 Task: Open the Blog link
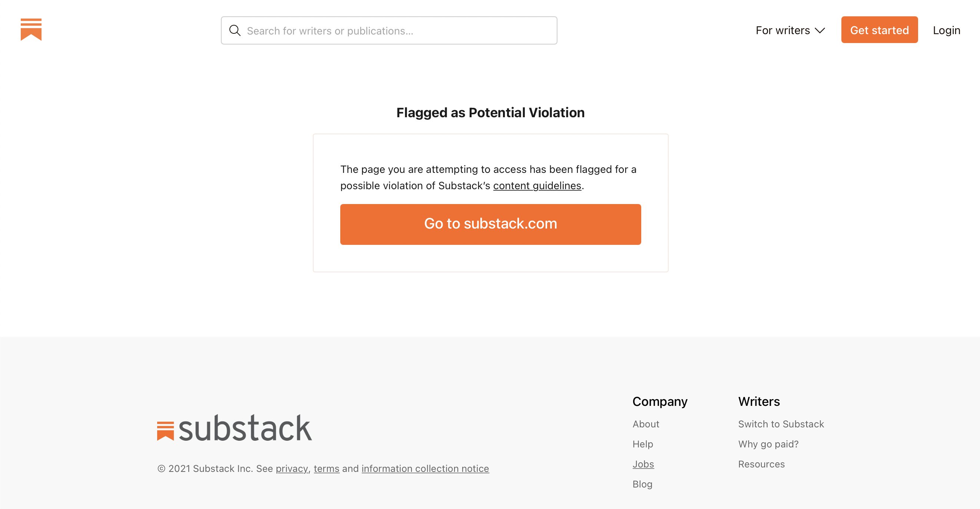pos(643,484)
